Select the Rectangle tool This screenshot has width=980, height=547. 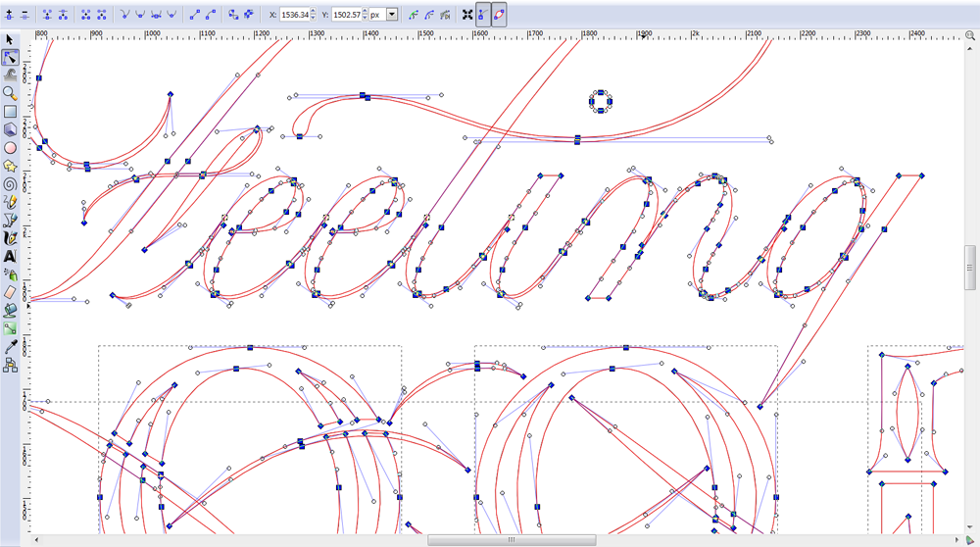pos(10,111)
